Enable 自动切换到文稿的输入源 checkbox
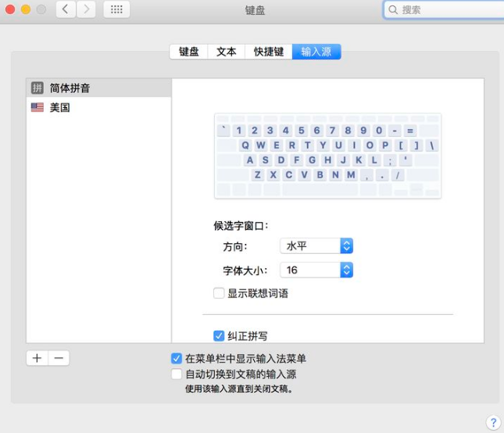Image resolution: width=504 pixels, height=433 pixels. (177, 374)
